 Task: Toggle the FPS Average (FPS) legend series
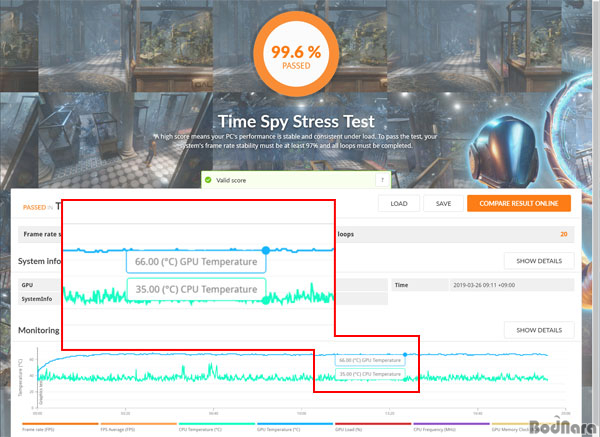(139, 427)
